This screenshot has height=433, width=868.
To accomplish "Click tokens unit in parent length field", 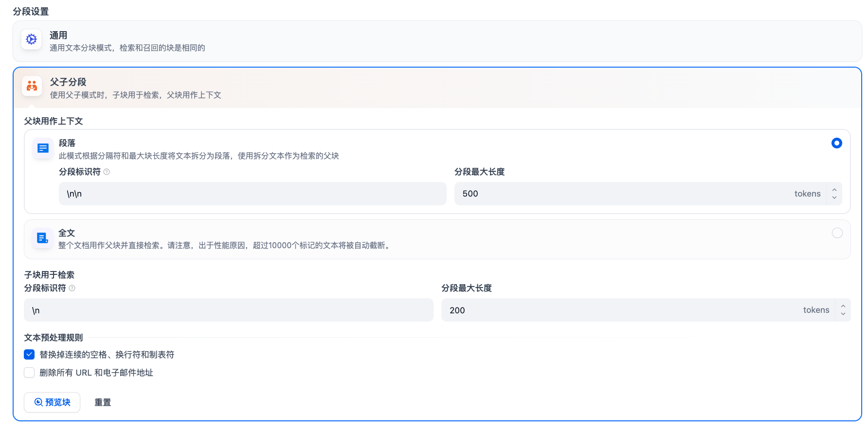I will pos(808,194).
